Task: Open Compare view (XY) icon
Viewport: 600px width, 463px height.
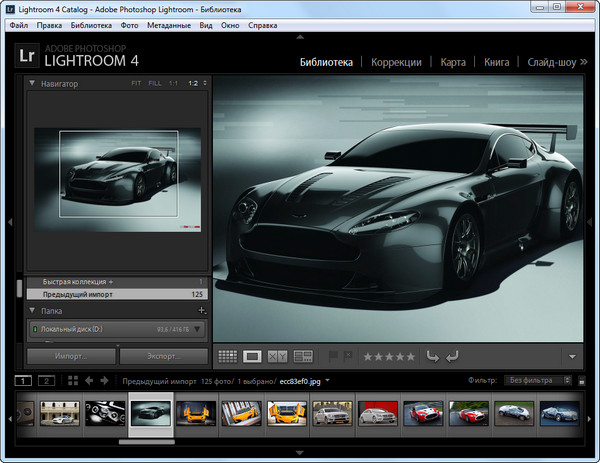Action: pyautogui.click(x=278, y=355)
